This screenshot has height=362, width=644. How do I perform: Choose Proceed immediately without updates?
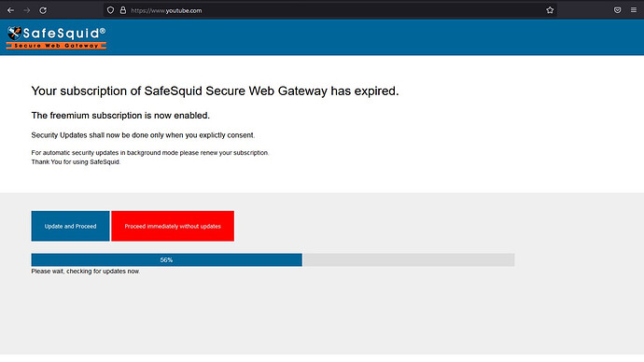[x=173, y=226]
